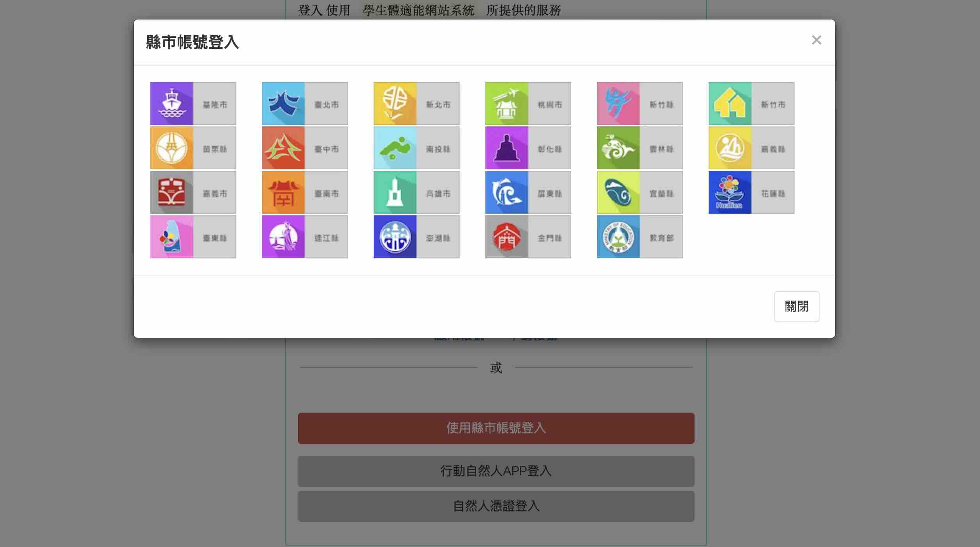Select Ministry of Education (教育部) logo
The width and height of the screenshot is (980, 547).
point(618,237)
